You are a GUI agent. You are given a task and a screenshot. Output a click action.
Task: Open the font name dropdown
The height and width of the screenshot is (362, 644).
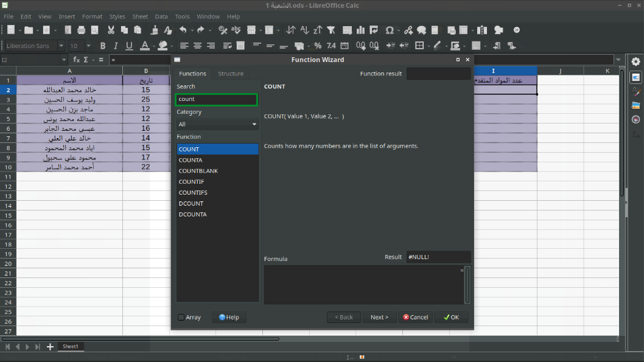pyautogui.click(x=61, y=46)
